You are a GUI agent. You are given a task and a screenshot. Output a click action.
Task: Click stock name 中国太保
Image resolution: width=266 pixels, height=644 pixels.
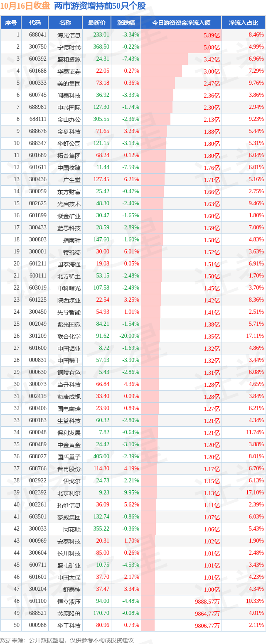69,577
